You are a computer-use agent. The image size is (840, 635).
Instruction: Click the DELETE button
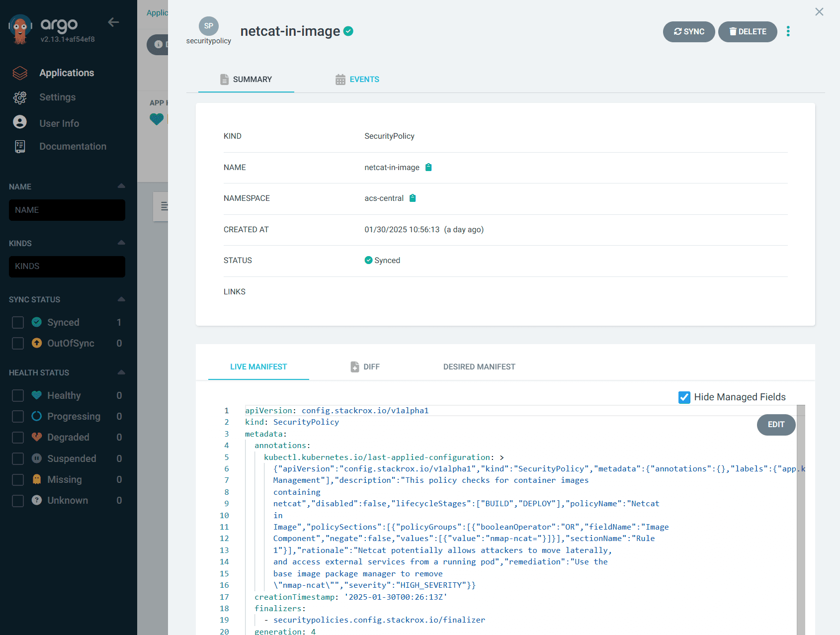pos(748,32)
